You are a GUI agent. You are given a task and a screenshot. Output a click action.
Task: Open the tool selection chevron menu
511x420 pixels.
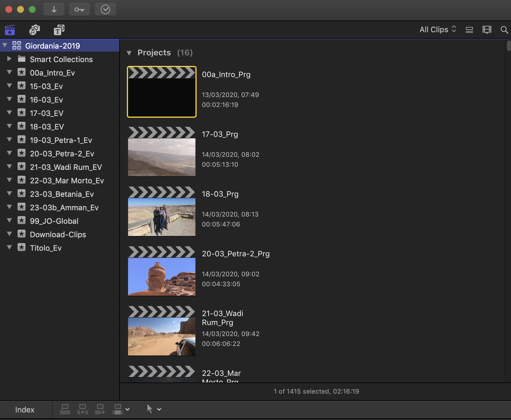click(x=159, y=409)
